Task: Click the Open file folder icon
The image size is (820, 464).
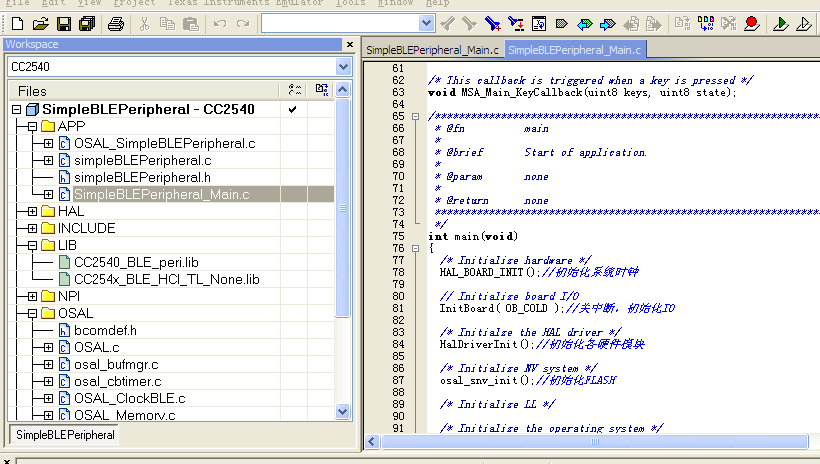Action: (x=40, y=24)
